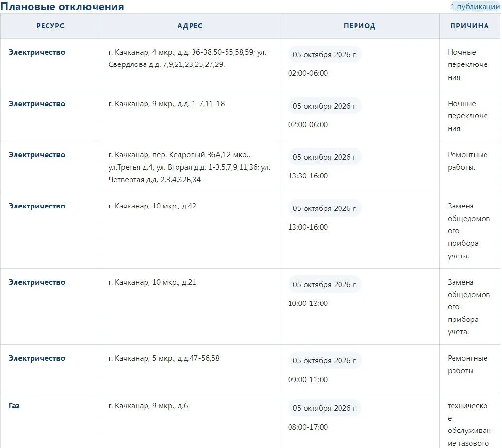Click the time "13:00-16:00"
The image size is (502, 448).
click(308, 227)
